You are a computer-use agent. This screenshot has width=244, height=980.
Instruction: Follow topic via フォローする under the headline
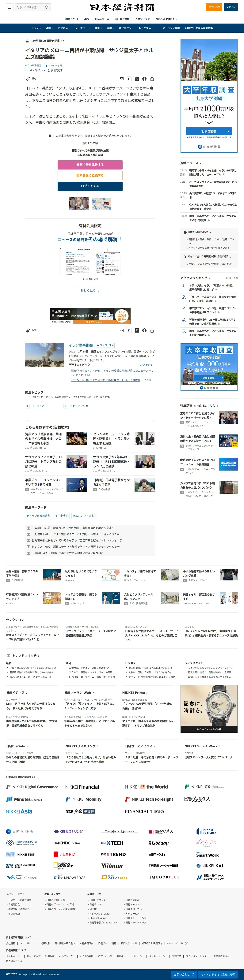[54, 66]
